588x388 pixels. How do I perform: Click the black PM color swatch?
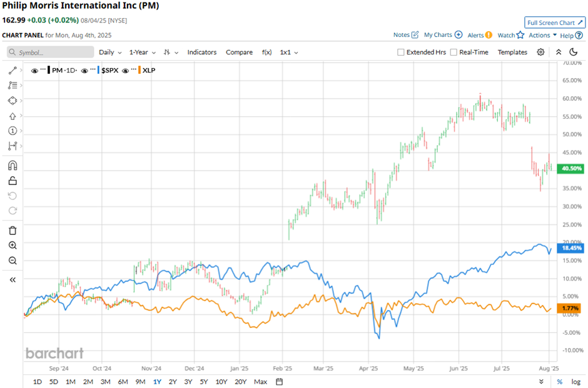(49, 70)
